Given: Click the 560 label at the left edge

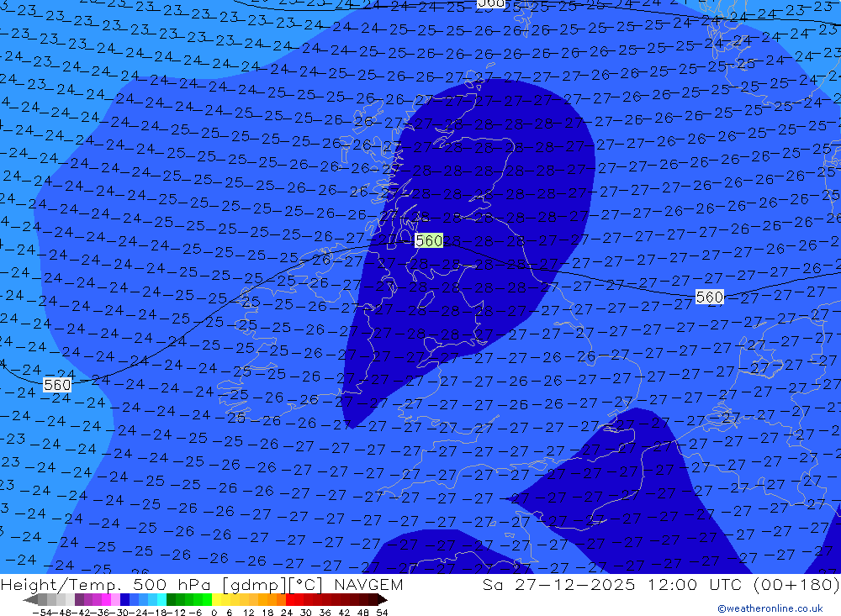Looking at the screenshot, I should [x=57, y=384].
